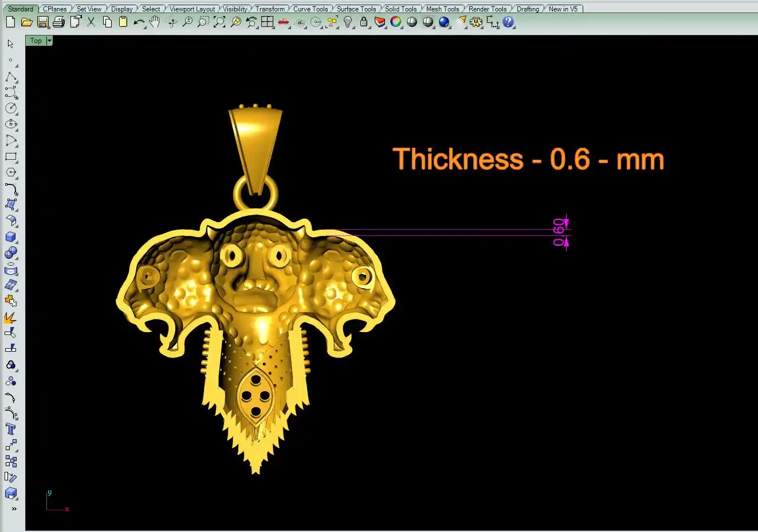Select the Polyline tool in sidebar
758x532 pixels.
pos(10,77)
